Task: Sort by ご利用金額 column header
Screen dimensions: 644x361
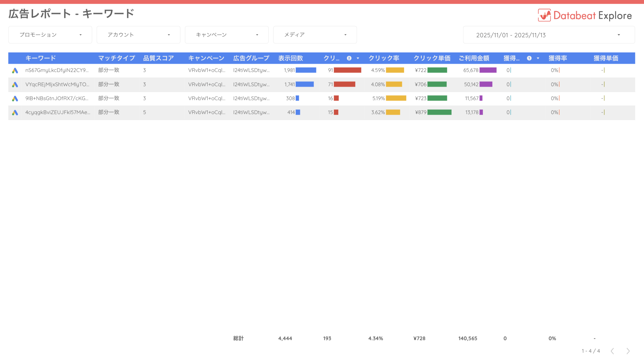Action: (x=474, y=58)
